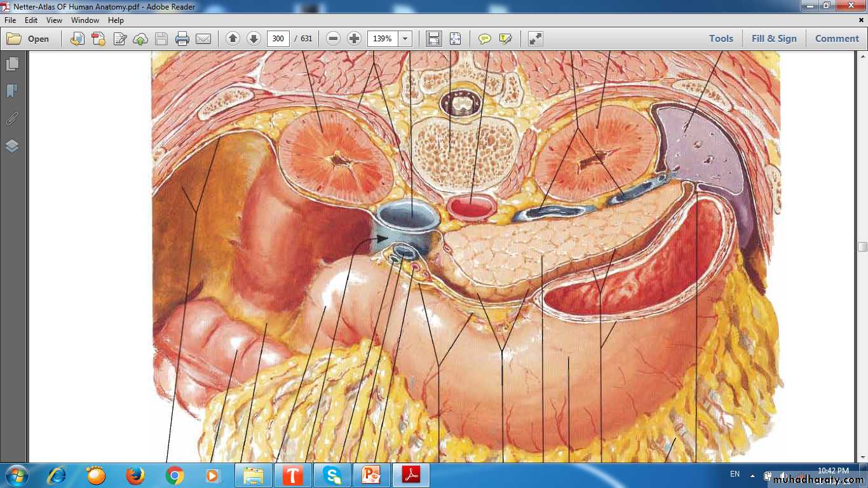Screen dimensions: 868x488
Task: Select the Highlight text tool
Action: (506, 39)
